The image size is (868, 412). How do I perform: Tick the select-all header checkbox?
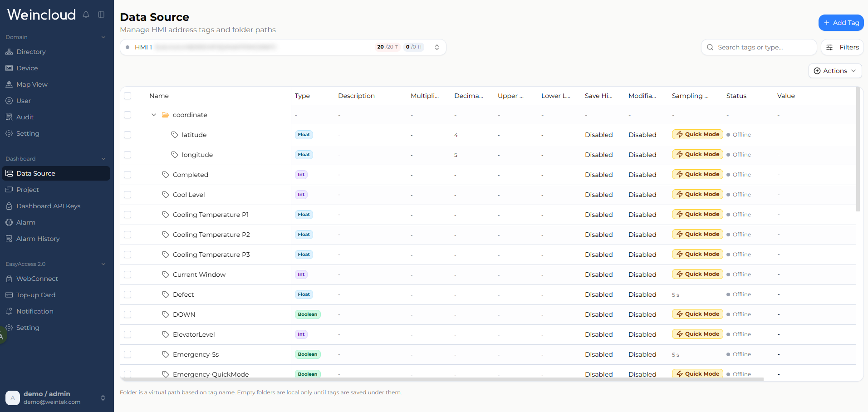click(128, 96)
